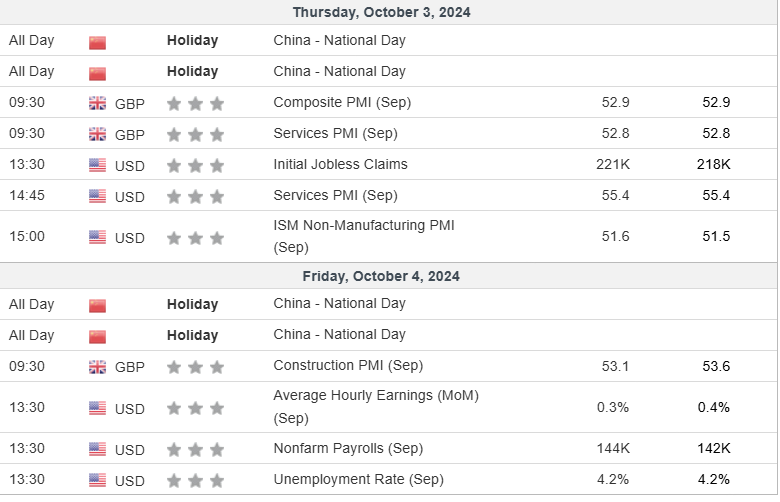Click importance stars for ISM Non-Manufacturing PMI
Viewport: 780px width, 502px height.
click(x=195, y=238)
